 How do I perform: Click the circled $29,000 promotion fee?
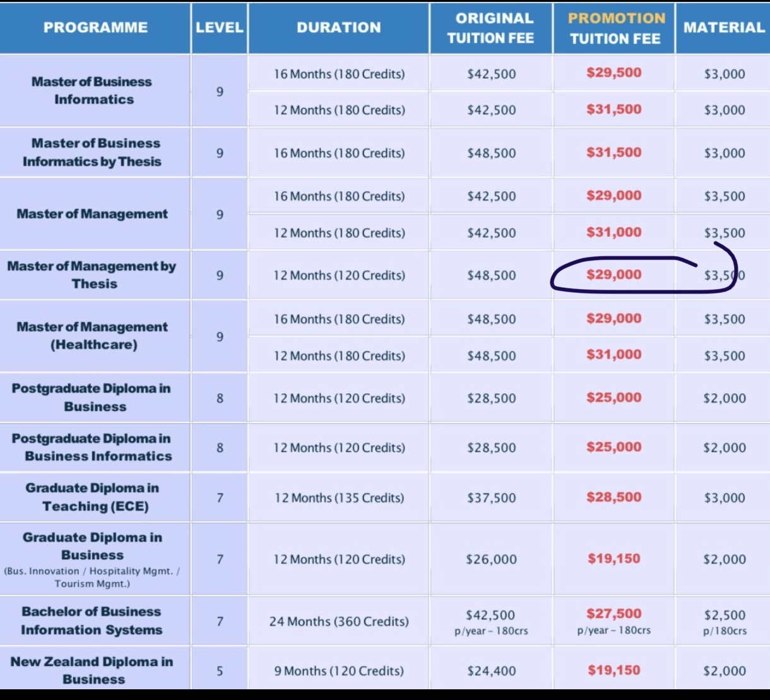pos(613,275)
